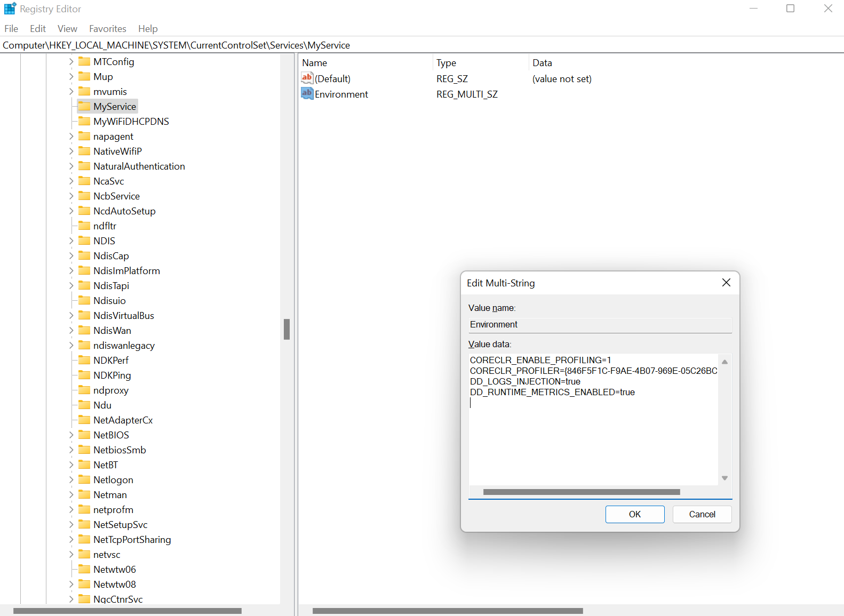Open the Help menu

click(x=148, y=28)
